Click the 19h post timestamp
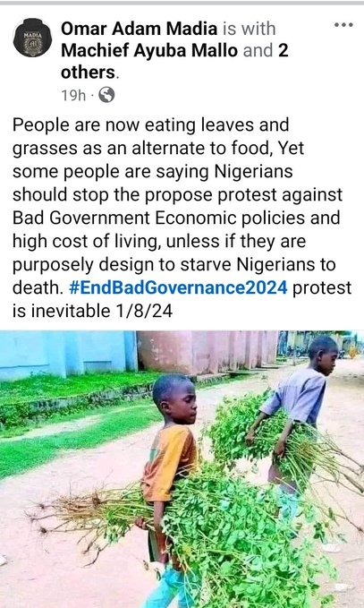The width and height of the screenshot is (364, 608). click(73, 95)
